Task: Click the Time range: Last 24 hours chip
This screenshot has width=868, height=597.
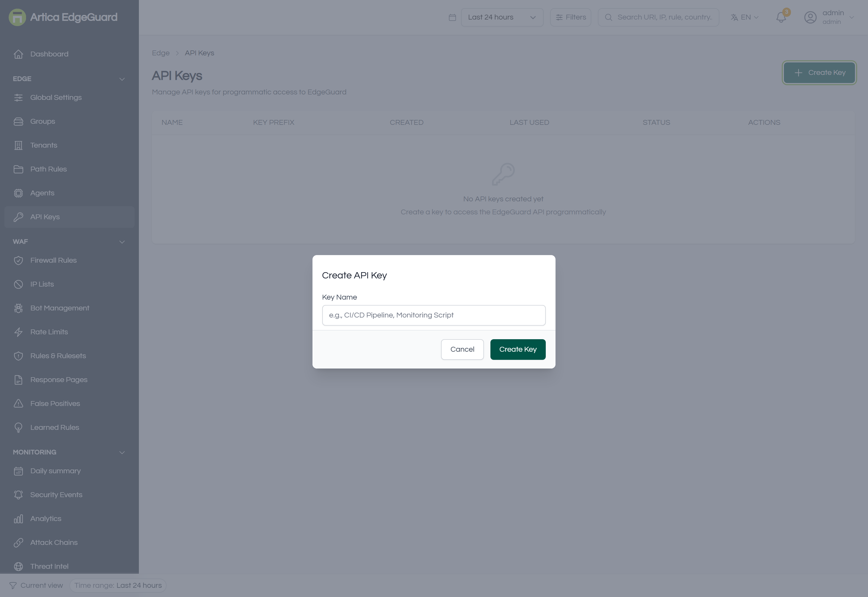Action: [118, 585]
